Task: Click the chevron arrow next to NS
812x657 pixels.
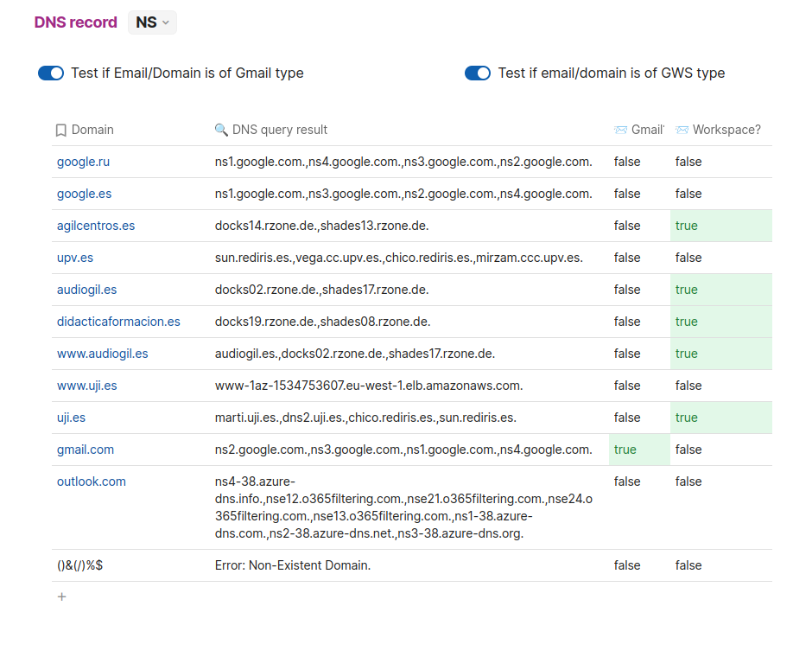Action: (x=166, y=22)
